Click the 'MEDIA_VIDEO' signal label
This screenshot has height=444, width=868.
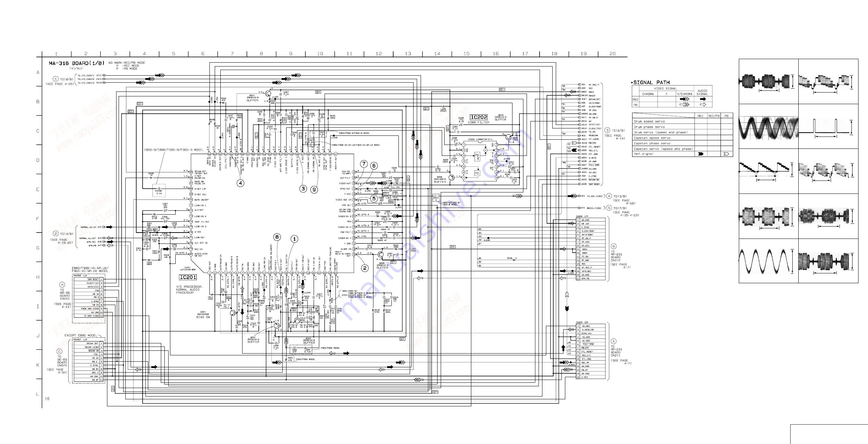(x=594, y=208)
